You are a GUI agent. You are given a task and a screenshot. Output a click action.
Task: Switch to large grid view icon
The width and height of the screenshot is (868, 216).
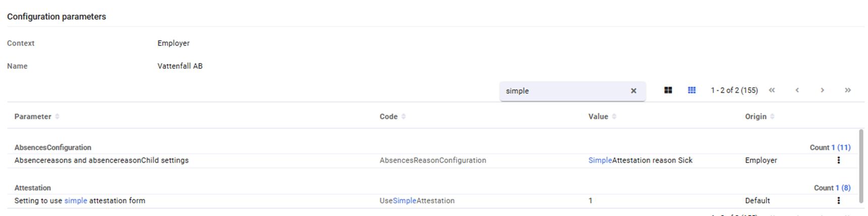click(668, 90)
